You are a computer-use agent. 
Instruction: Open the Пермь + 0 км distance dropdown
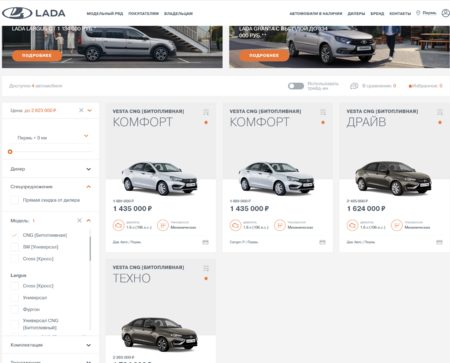(x=52, y=137)
